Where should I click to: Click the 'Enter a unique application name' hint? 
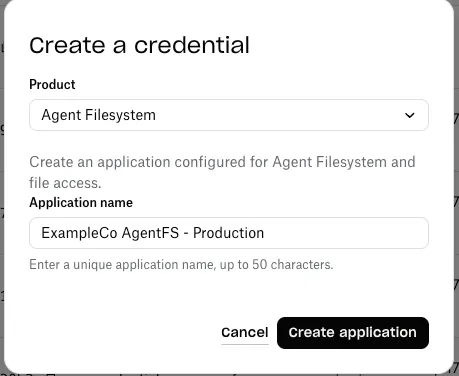(181, 265)
